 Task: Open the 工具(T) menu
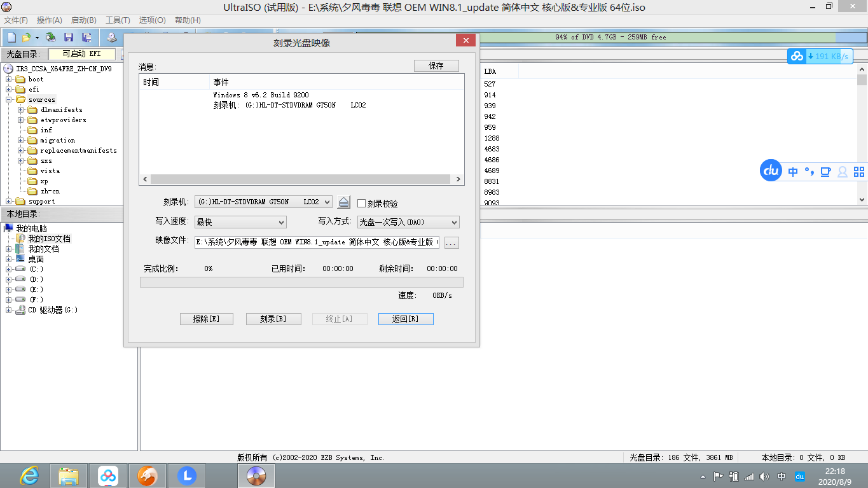pyautogui.click(x=118, y=20)
